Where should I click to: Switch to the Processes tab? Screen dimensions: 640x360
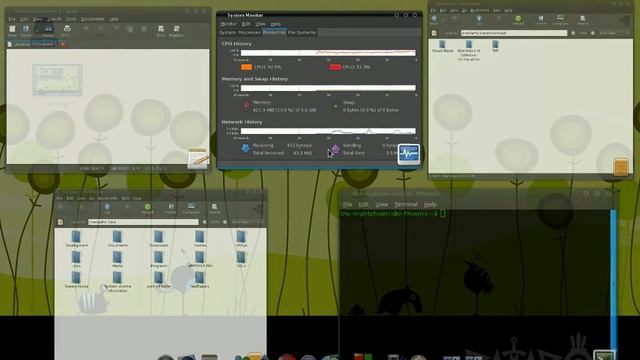coord(249,32)
